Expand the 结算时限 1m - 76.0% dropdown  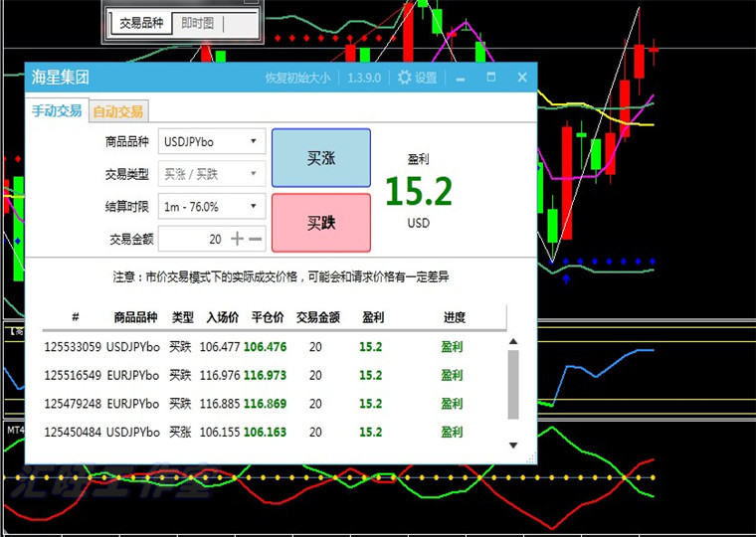tap(211, 207)
